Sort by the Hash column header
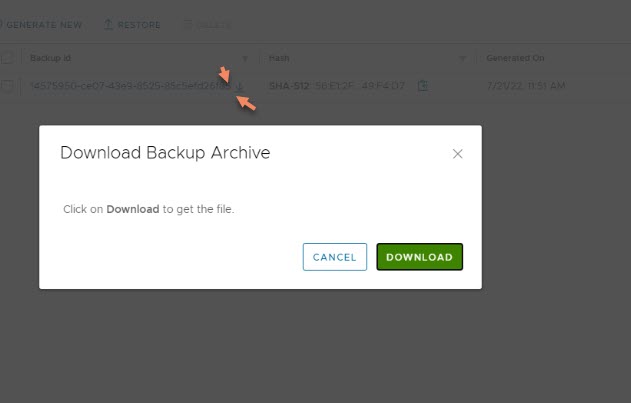This screenshot has width=631, height=403. 279,58
